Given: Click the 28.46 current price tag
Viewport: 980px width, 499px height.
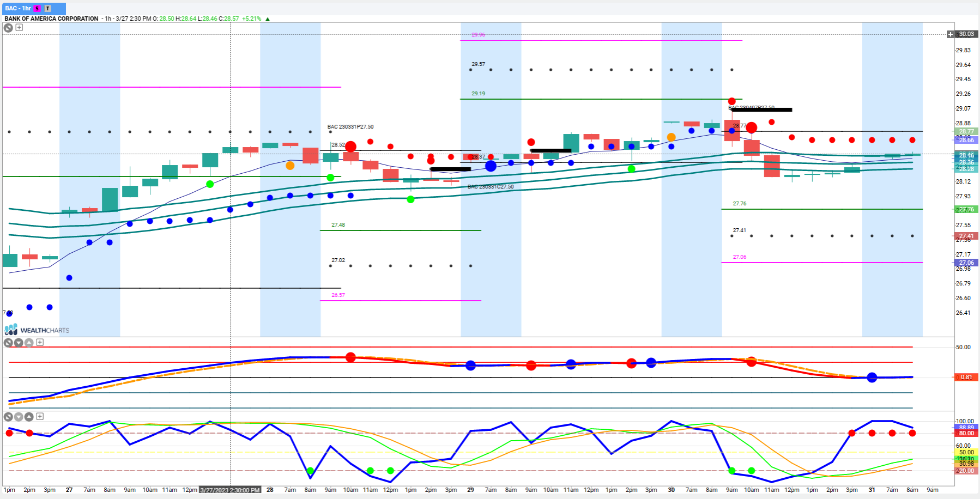Looking at the screenshot, I should tap(966, 155).
